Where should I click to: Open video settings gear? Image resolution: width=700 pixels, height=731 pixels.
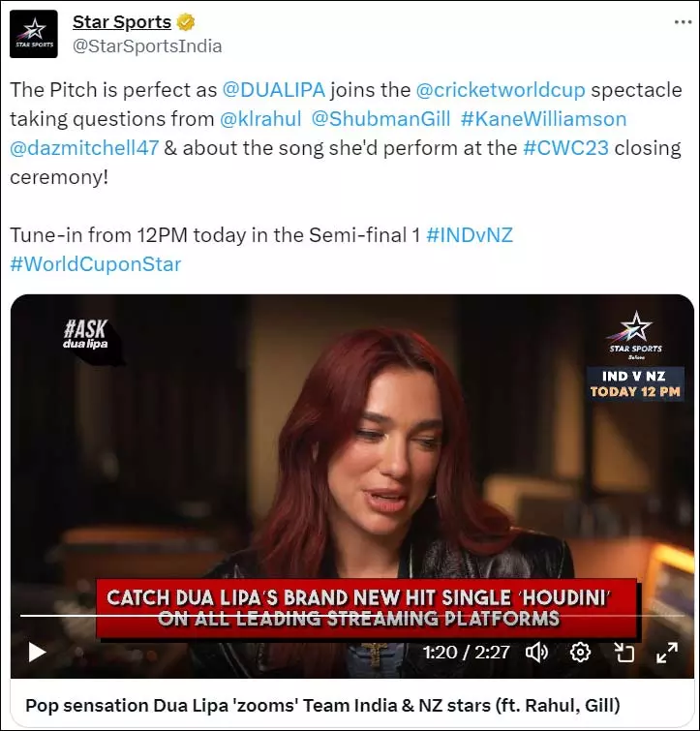click(x=580, y=653)
